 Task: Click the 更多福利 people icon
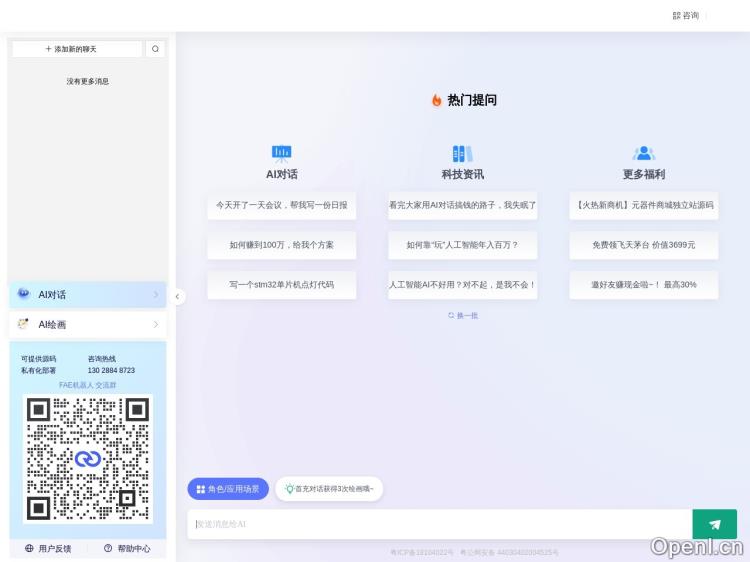(x=643, y=153)
